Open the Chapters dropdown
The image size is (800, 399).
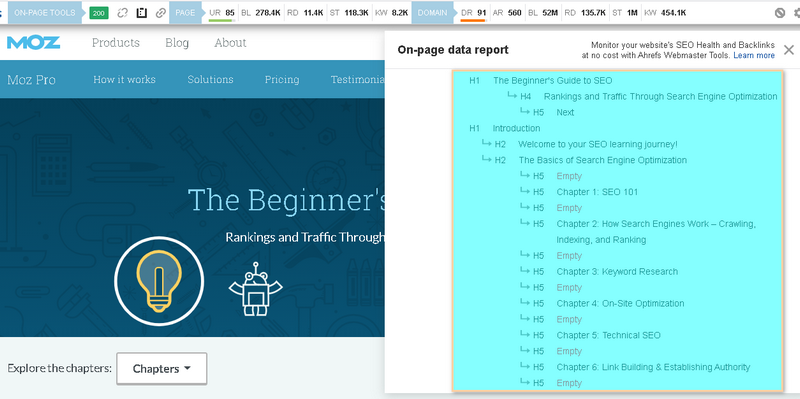[x=162, y=368]
